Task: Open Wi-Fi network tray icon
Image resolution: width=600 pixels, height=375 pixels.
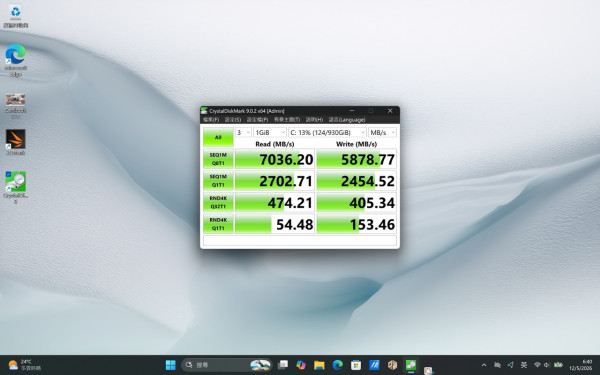Action: pos(537,365)
